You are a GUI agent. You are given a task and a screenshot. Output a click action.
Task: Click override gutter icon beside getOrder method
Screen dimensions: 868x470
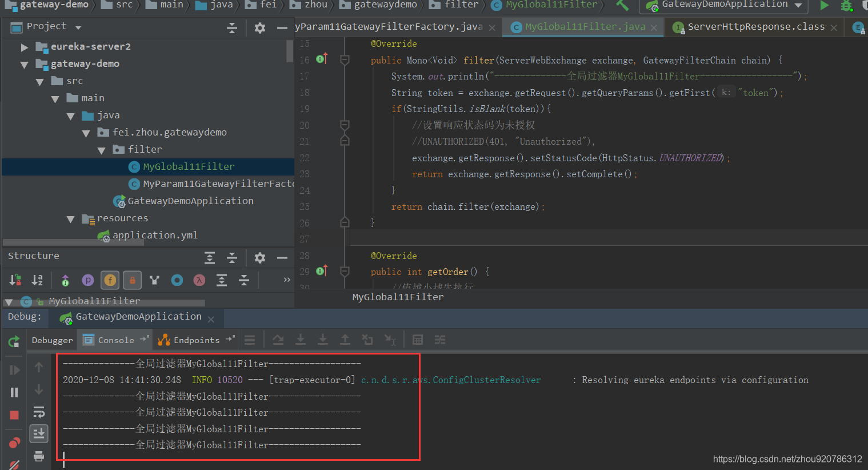click(x=322, y=270)
